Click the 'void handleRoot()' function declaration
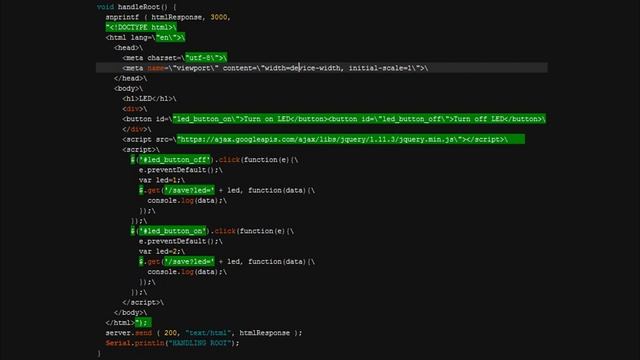 tap(137, 7)
